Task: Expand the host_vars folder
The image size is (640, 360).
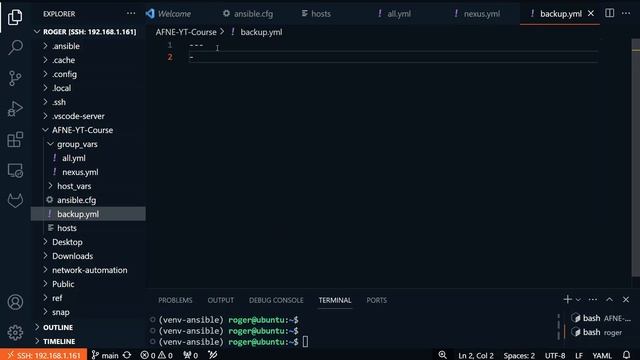Action: (88, 186)
